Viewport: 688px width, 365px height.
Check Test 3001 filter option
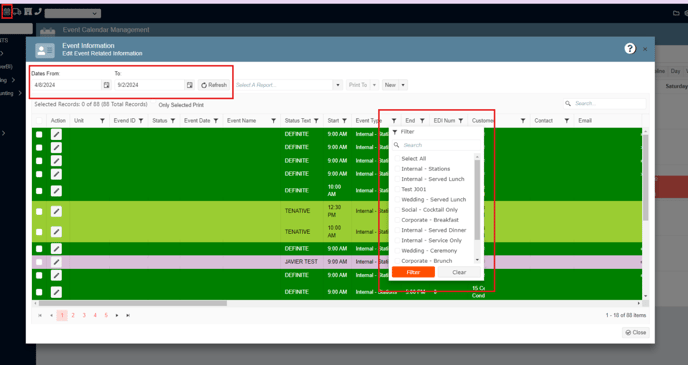397,189
